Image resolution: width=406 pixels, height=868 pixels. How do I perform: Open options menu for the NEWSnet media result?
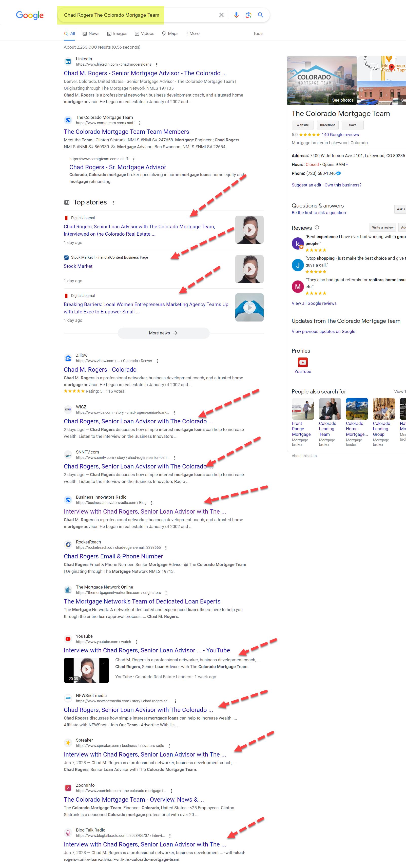click(175, 701)
